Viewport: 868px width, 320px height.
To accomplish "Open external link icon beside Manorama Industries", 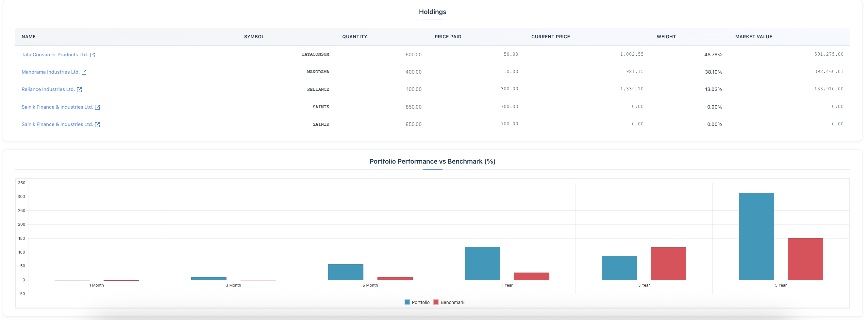I will (x=84, y=72).
